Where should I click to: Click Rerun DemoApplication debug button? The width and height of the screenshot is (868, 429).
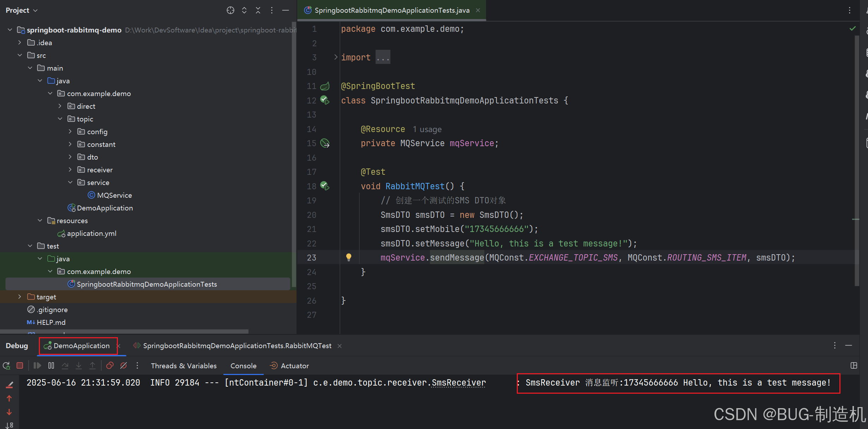click(6, 365)
